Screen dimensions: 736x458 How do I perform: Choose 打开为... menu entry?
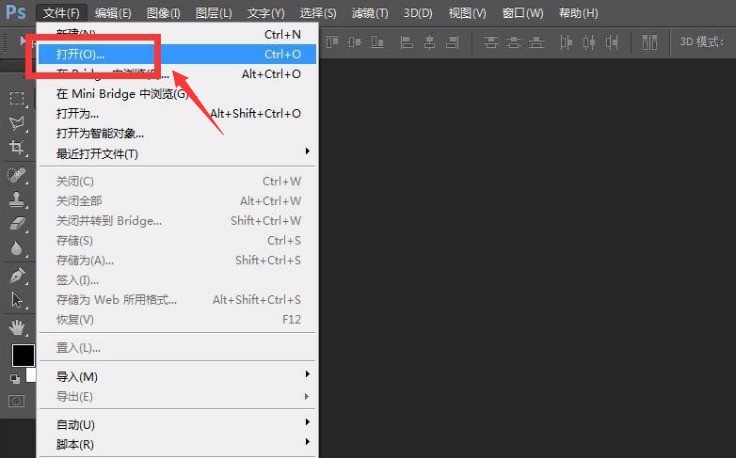coord(177,114)
